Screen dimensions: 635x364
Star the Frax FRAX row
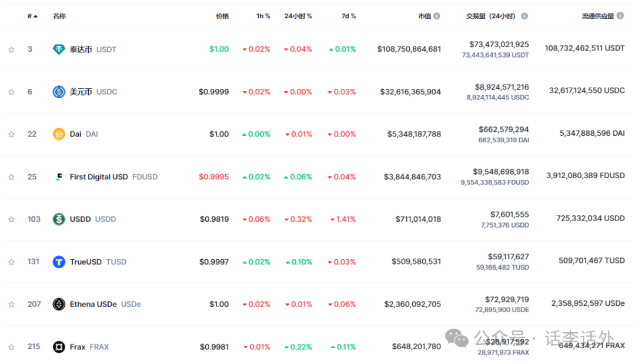point(11,347)
